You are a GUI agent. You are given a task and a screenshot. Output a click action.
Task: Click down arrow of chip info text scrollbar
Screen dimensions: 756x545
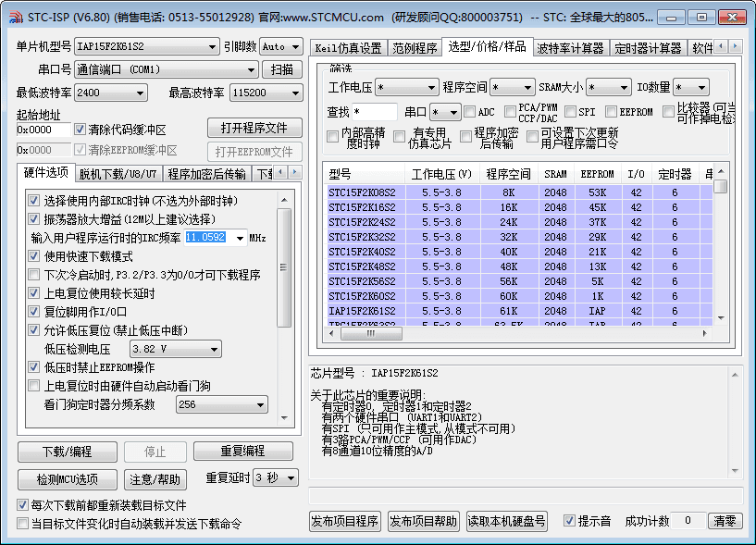coord(735,470)
